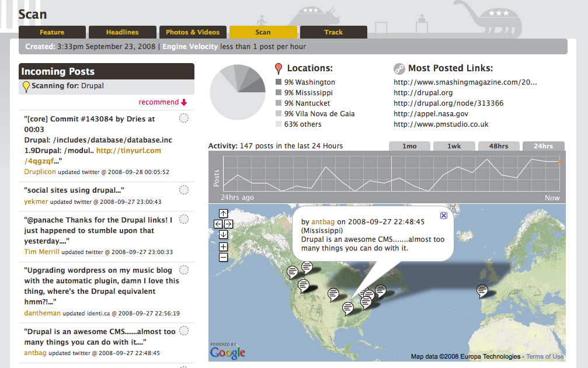Switch to the Headlines tab
The height and width of the screenshot is (368, 588).
tap(122, 32)
